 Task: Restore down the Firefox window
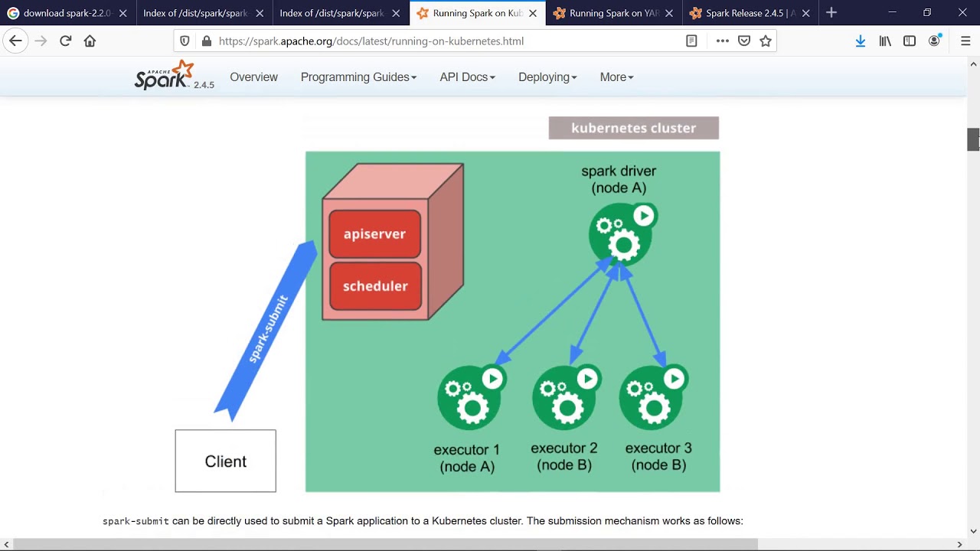927,13
